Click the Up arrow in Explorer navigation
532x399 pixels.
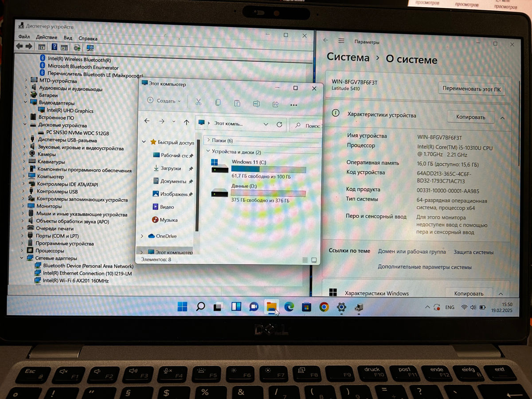[x=187, y=122]
